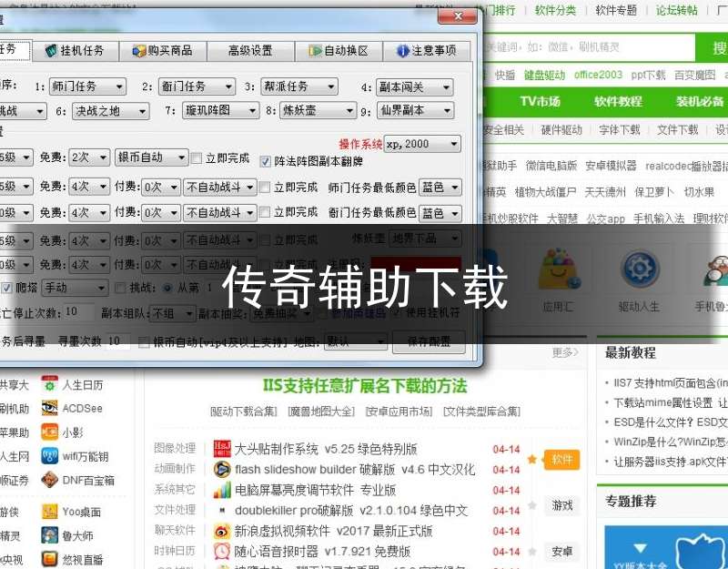The height and width of the screenshot is (569, 728).
Task: Open the 随心语音报时器 clock icon
Action: (222, 551)
